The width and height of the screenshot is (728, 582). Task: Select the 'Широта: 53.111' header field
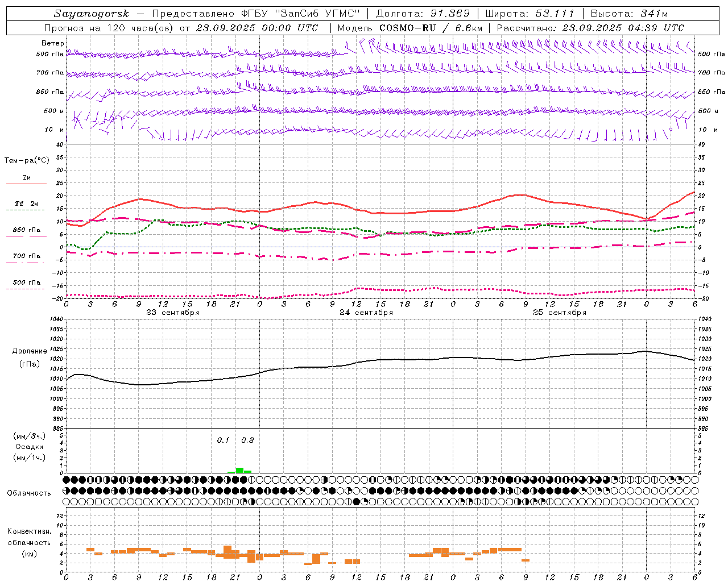pos(530,14)
